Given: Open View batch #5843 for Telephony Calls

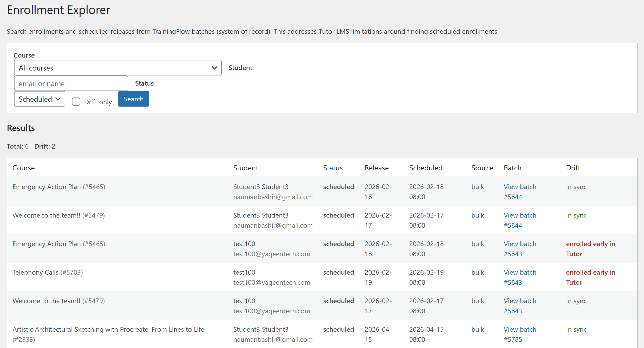Looking at the screenshot, I should pyautogui.click(x=520, y=277).
